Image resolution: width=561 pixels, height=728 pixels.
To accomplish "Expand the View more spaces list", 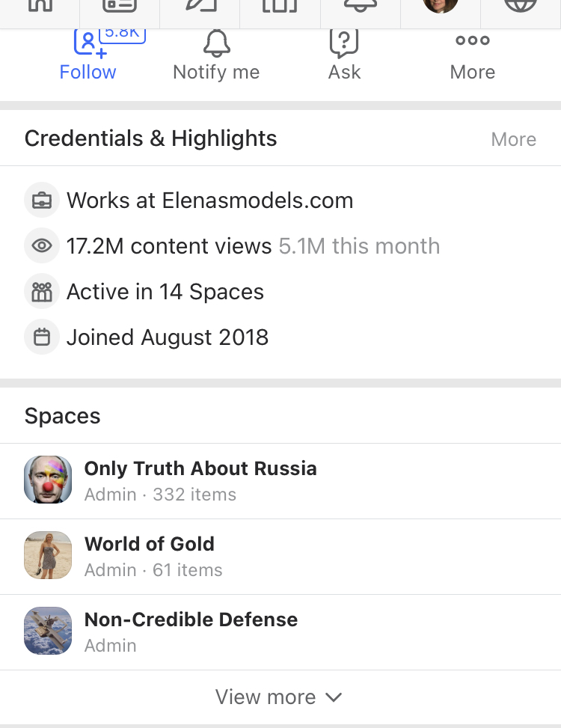I will 266,697.
